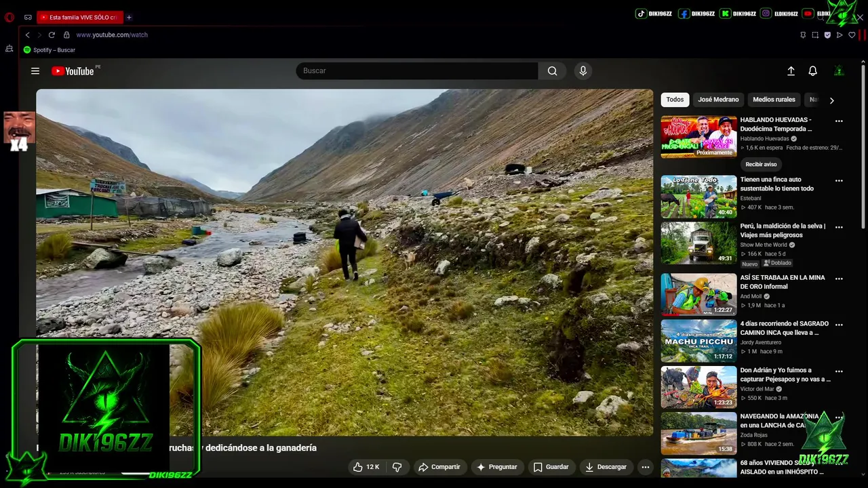868x488 pixels.
Task: Open the 1:22:27 gold mine thumbnail
Action: 698,294
